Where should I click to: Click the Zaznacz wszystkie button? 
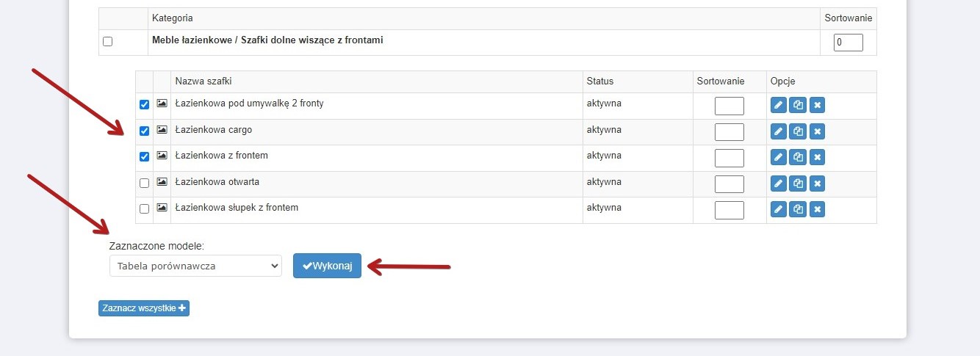pyautogui.click(x=144, y=308)
